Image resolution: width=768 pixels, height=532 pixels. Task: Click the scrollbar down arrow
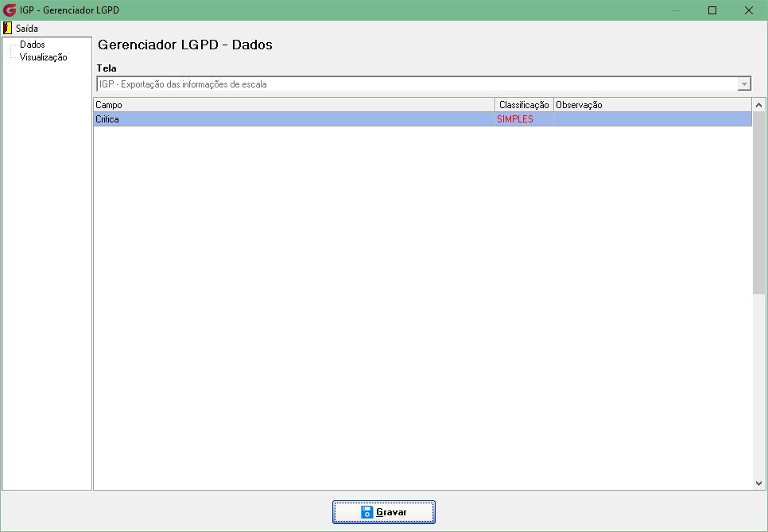758,483
